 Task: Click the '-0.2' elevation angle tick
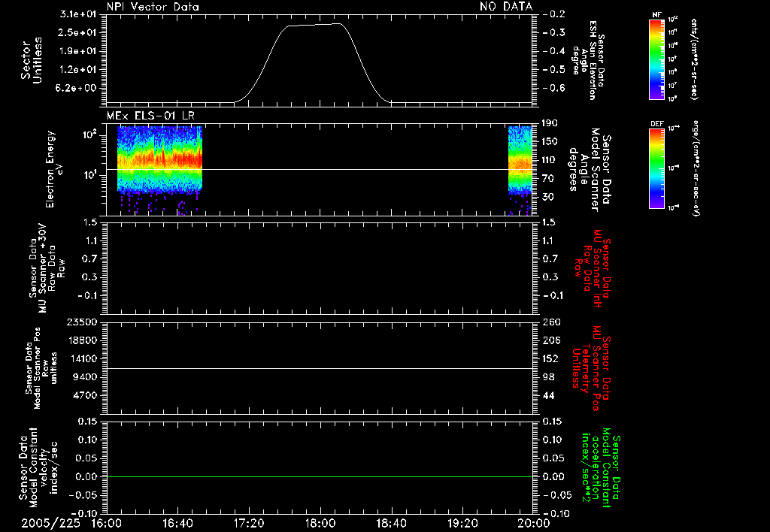[x=554, y=14]
